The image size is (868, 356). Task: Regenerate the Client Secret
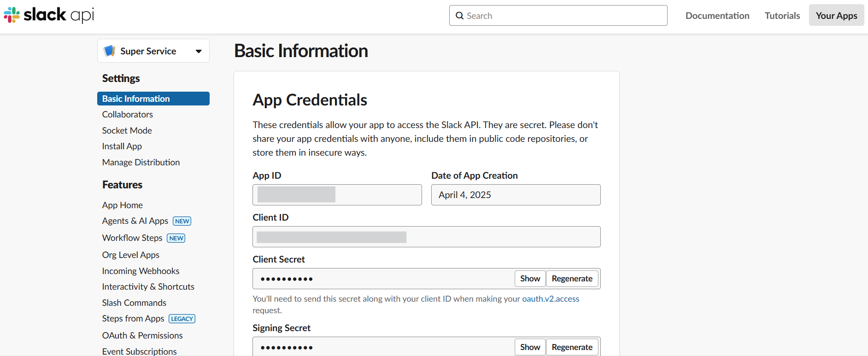[x=572, y=279]
